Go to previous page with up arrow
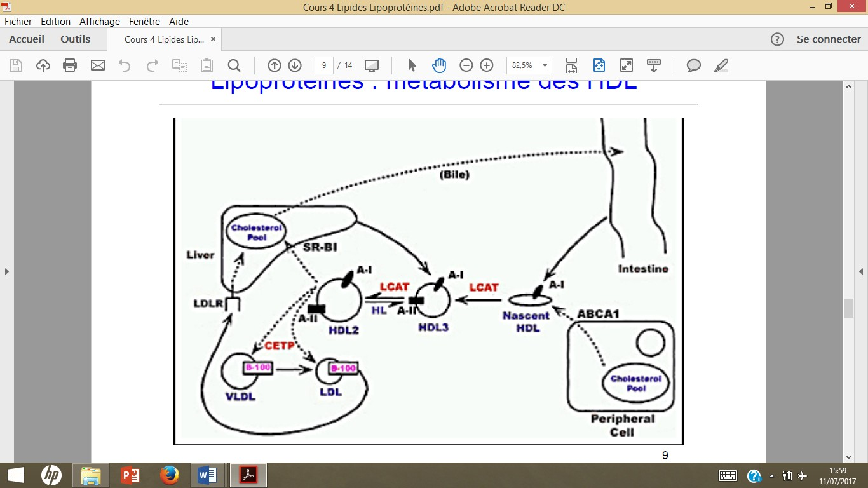The image size is (868, 488). point(275,65)
